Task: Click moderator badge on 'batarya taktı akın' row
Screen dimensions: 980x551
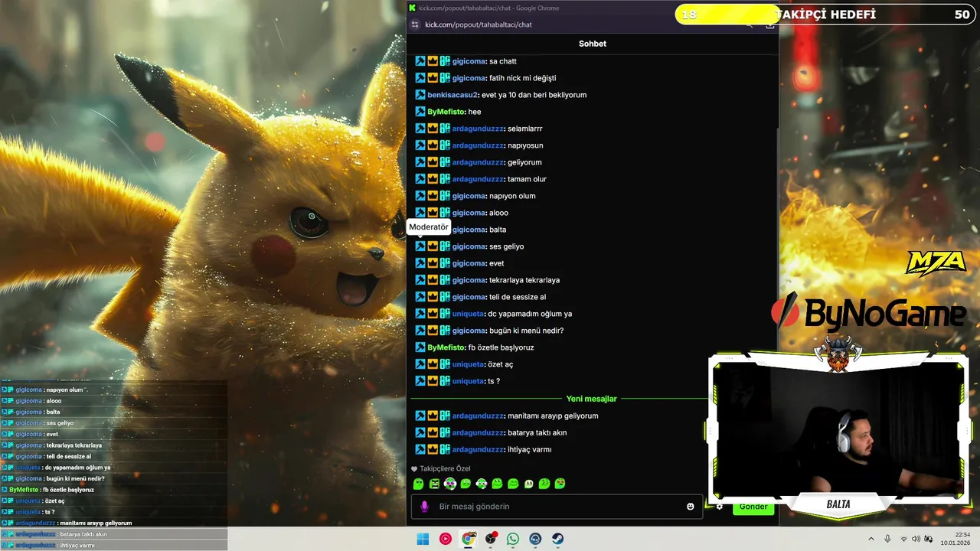Action: (x=420, y=432)
